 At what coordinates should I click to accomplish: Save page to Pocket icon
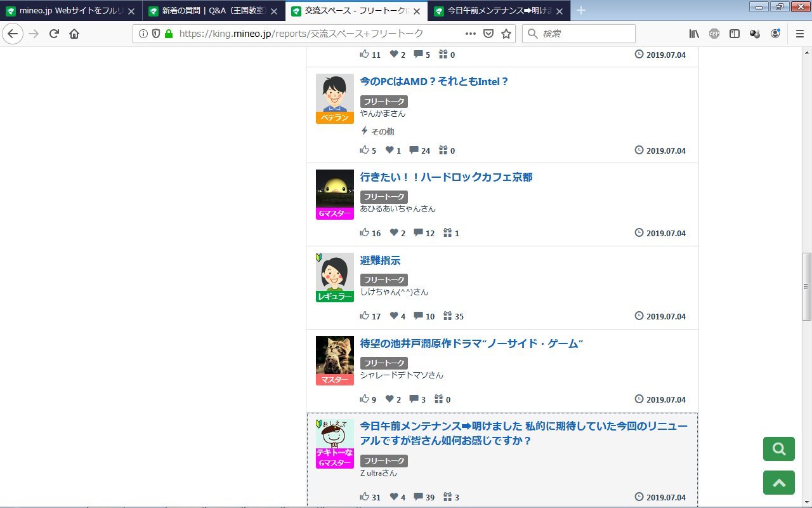(x=488, y=34)
